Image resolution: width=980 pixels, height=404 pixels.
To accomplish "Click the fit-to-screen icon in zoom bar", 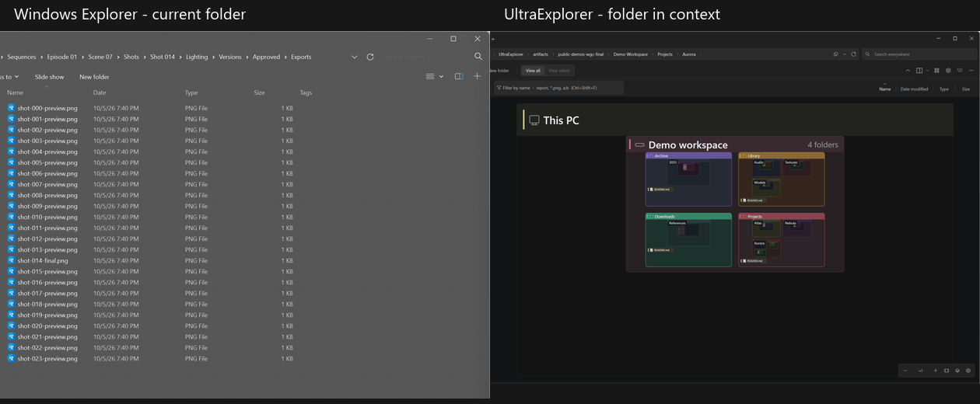I will pyautogui.click(x=947, y=371).
